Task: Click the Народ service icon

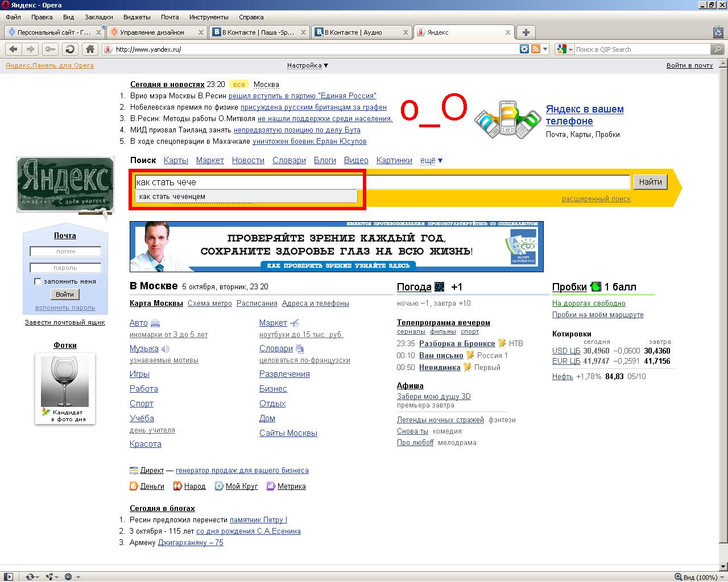Action: tap(177, 486)
